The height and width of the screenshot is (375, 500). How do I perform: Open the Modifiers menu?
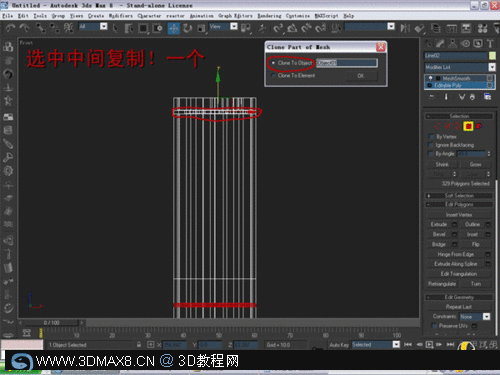(120, 16)
